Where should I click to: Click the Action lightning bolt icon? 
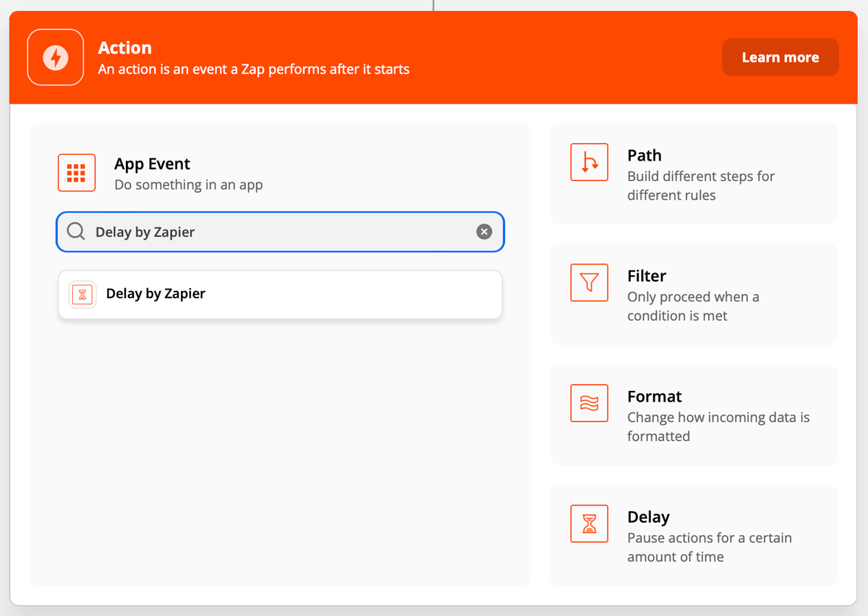click(56, 57)
